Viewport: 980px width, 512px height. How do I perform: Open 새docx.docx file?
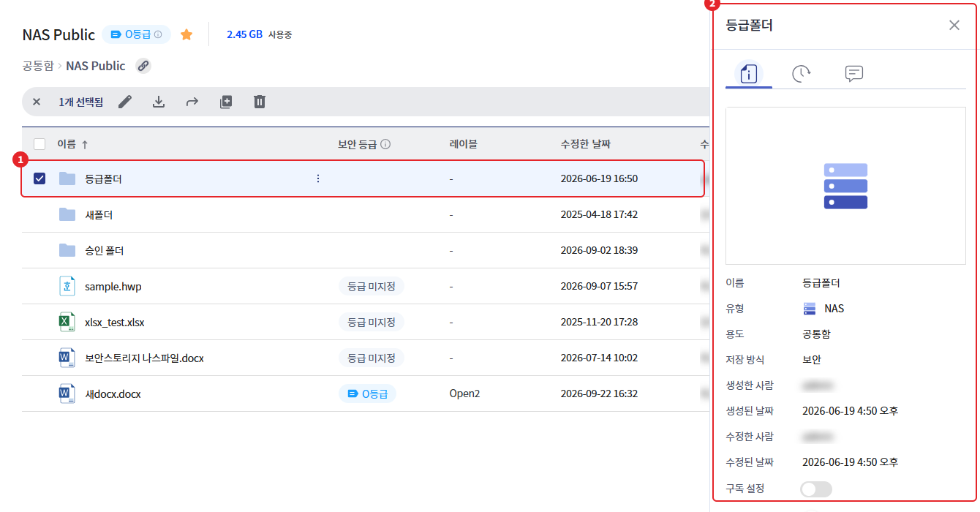[113, 394]
